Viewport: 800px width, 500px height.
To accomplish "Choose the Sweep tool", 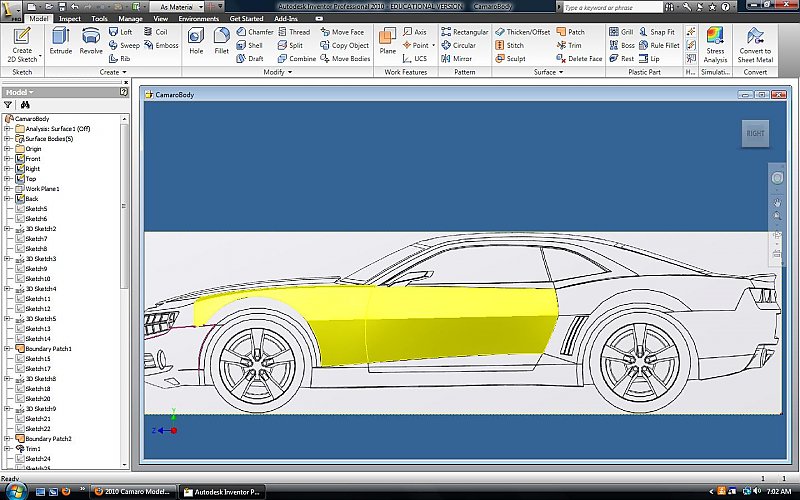I will coord(124,45).
